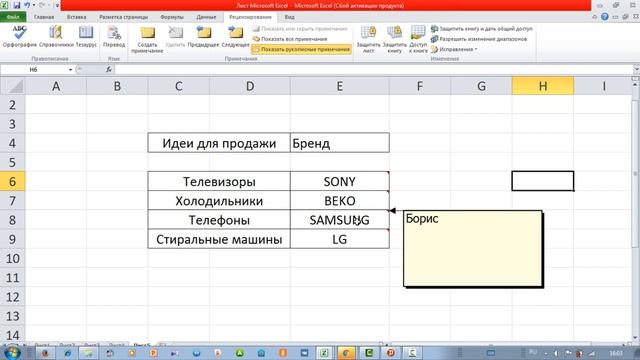Click the Undo arrow icon
Image resolution: width=640 pixels, height=360 pixels.
(x=27, y=5)
